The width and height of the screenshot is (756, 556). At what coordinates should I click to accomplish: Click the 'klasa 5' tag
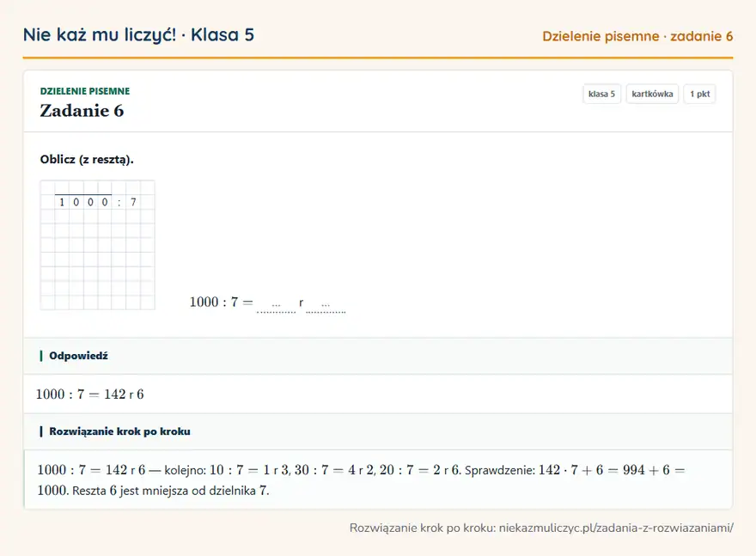(601, 94)
